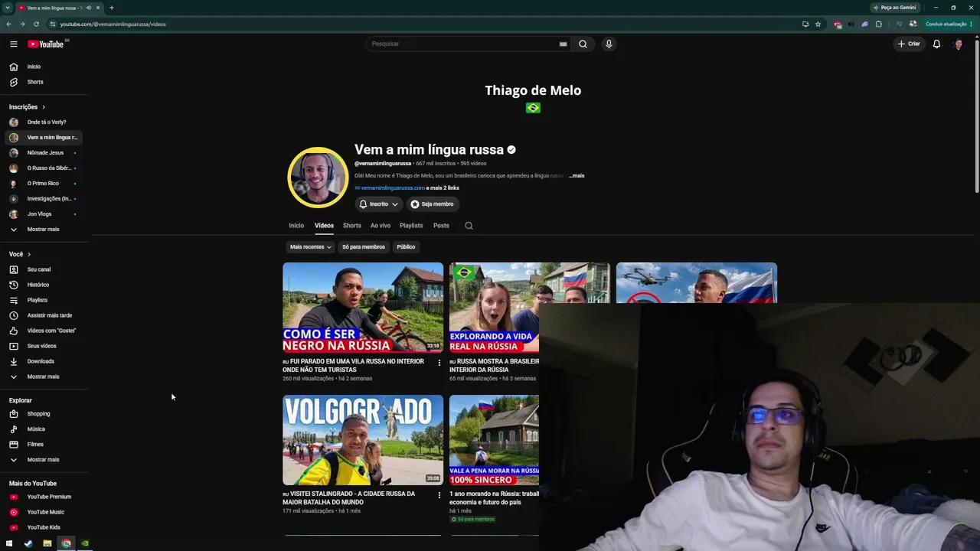Open Histórico in the sidebar
The image size is (980, 551).
tap(38, 285)
